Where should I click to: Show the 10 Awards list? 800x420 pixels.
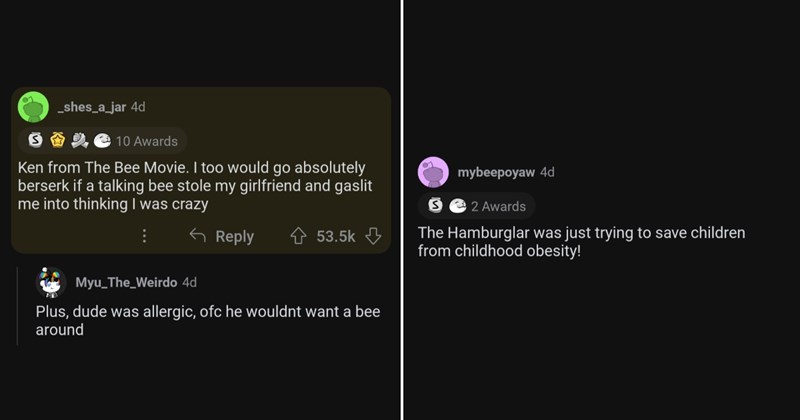point(146,141)
